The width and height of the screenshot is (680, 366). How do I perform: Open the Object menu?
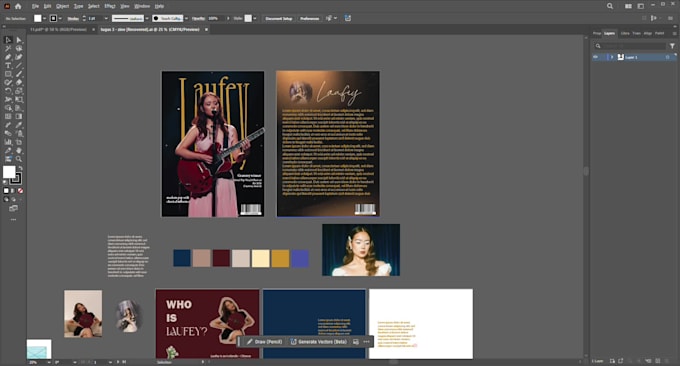[x=62, y=6]
